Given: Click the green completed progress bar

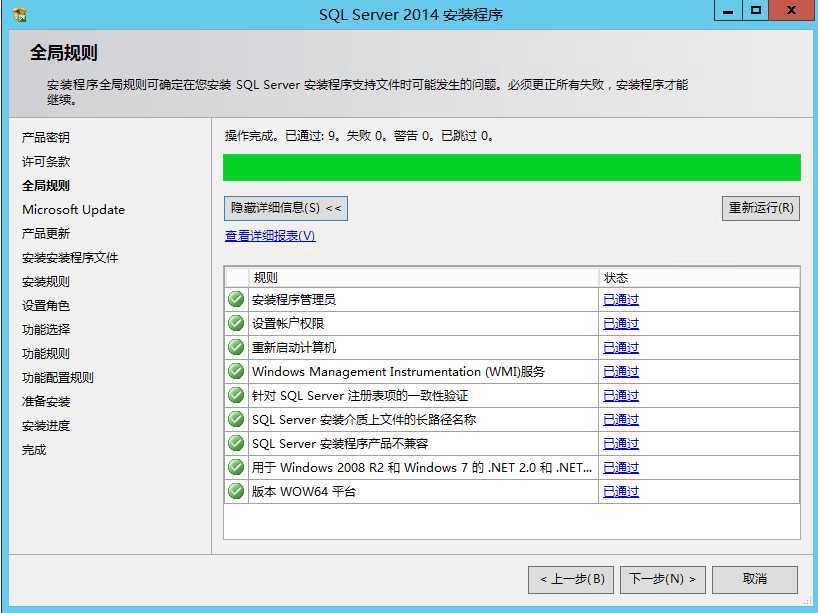Looking at the screenshot, I should pyautogui.click(x=512, y=167).
